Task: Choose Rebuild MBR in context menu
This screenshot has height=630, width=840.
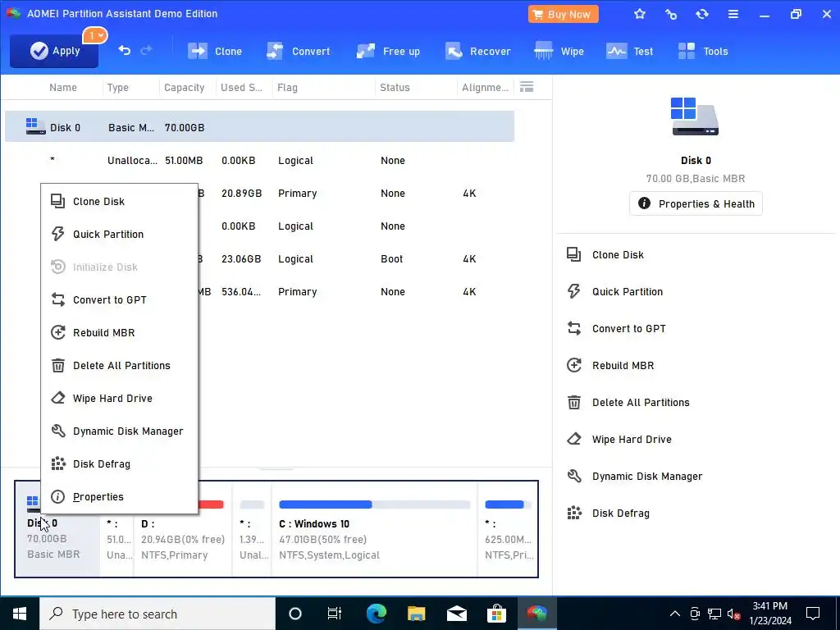Action: (x=120, y=333)
